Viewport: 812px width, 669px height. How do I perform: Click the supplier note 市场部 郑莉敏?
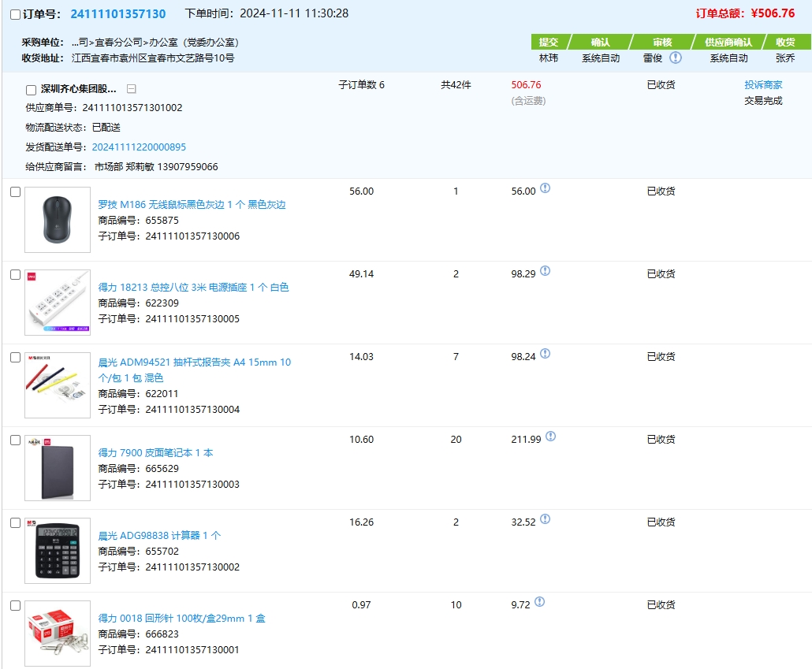[x=156, y=167]
